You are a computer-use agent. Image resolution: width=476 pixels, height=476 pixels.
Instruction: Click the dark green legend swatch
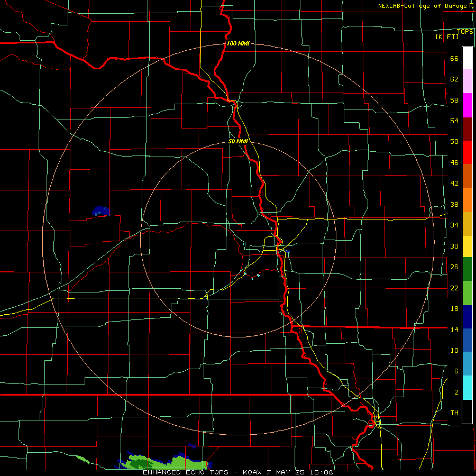coord(467,269)
